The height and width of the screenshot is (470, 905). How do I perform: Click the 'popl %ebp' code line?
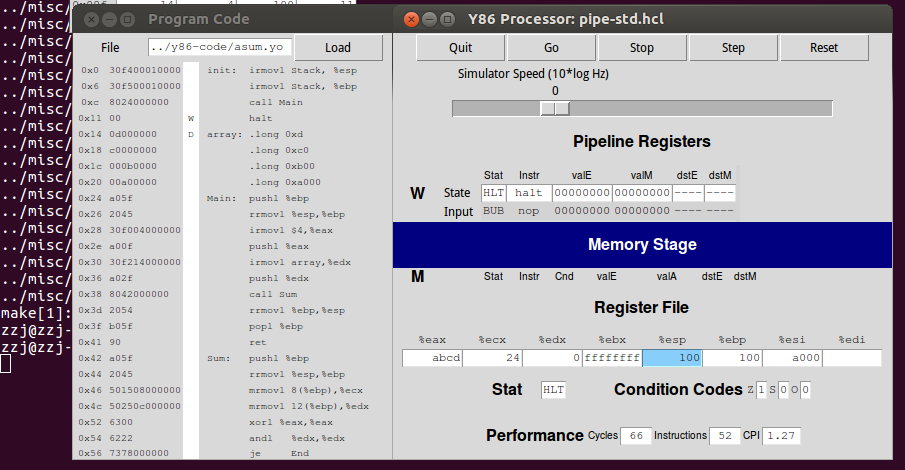[275, 326]
